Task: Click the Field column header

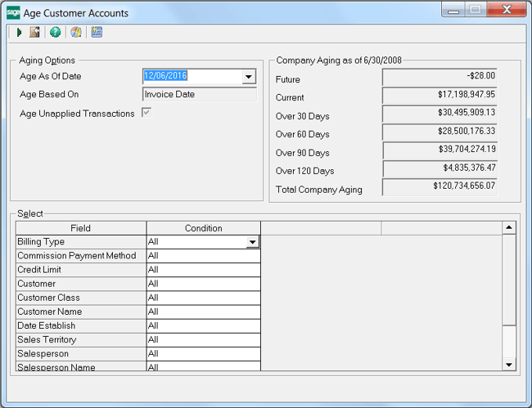Action: (80, 228)
